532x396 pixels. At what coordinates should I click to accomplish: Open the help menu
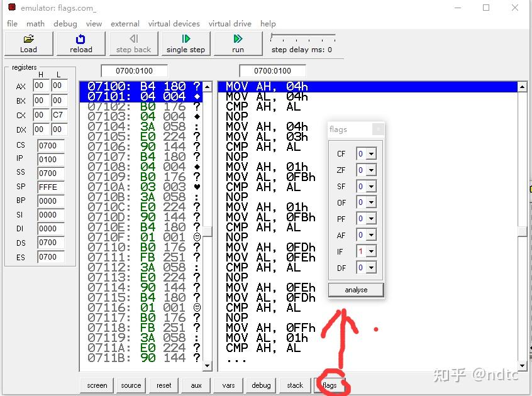tap(268, 23)
